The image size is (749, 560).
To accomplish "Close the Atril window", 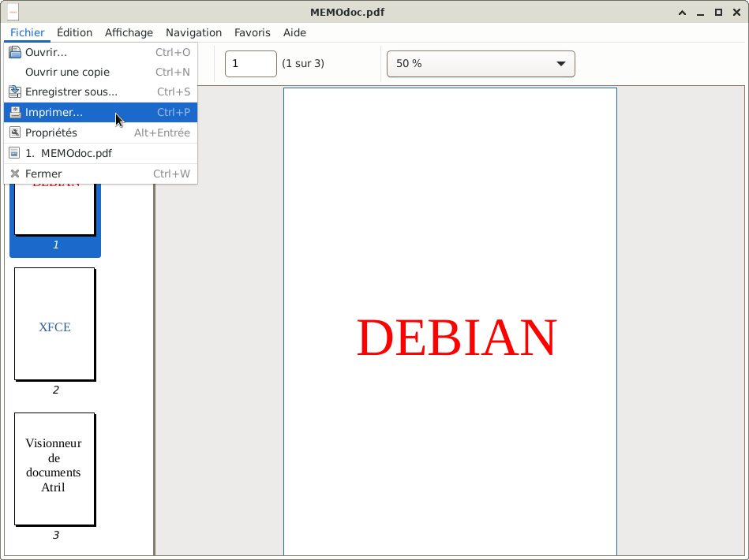I will (736, 13).
